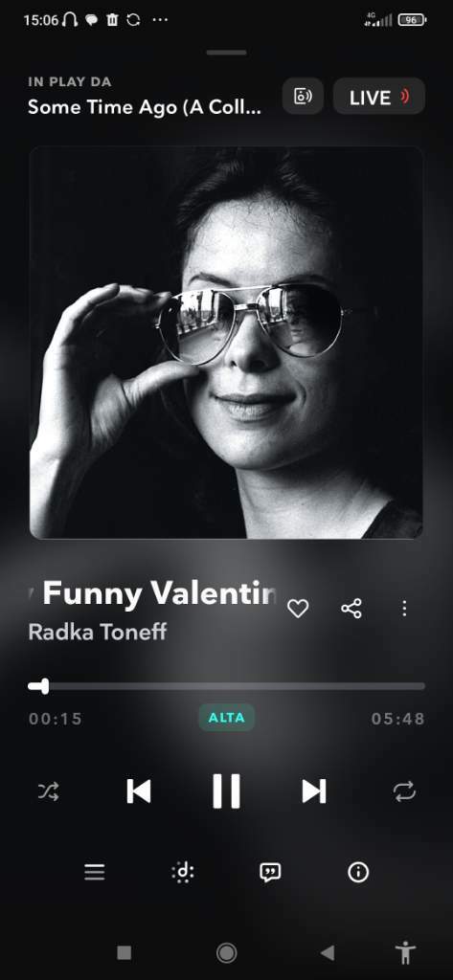
Task: Open the lyrics speech bubble icon
Action: (270, 872)
